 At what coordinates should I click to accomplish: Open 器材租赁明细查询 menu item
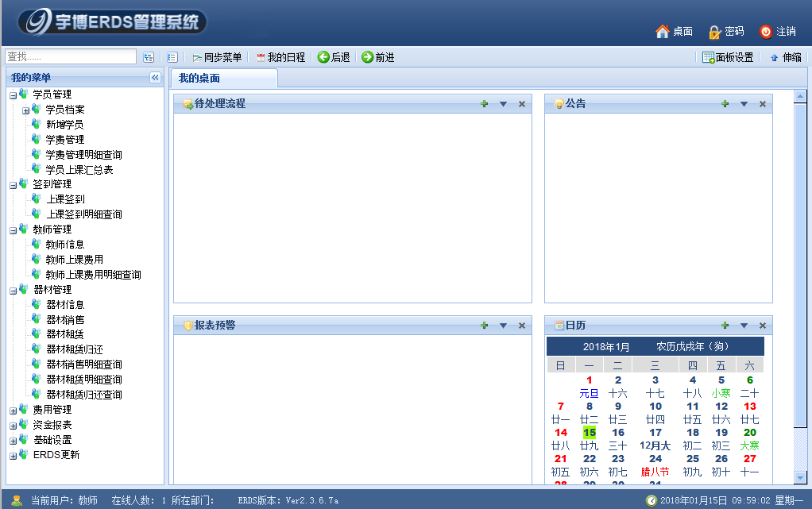coord(84,380)
